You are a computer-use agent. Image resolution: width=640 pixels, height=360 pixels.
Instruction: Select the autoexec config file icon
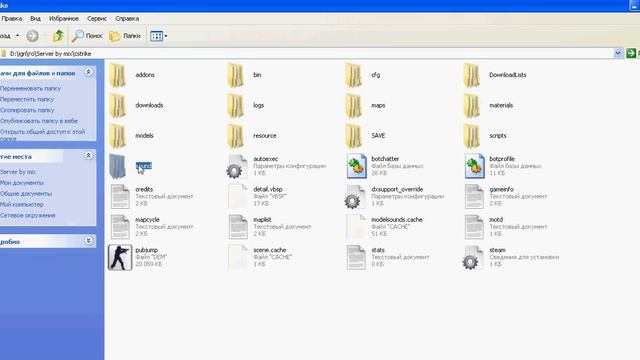[237, 167]
